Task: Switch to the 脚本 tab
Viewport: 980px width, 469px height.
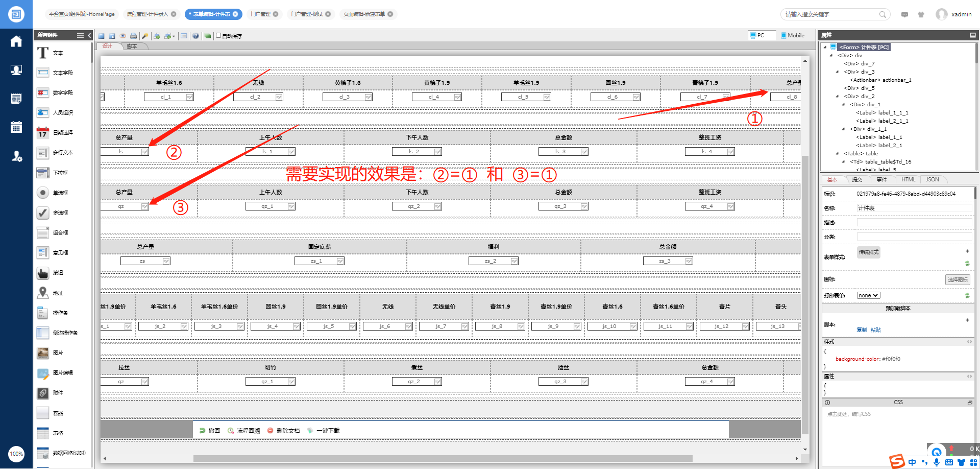Action: point(132,46)
